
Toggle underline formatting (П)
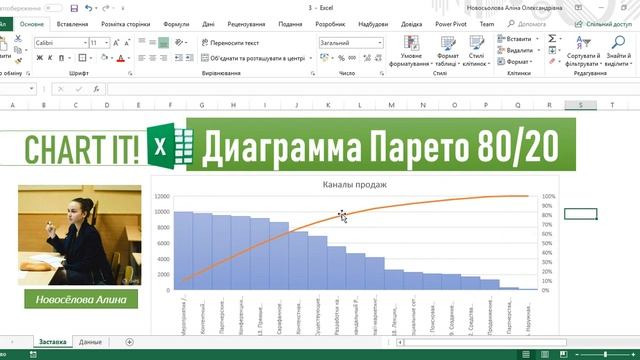61,58
